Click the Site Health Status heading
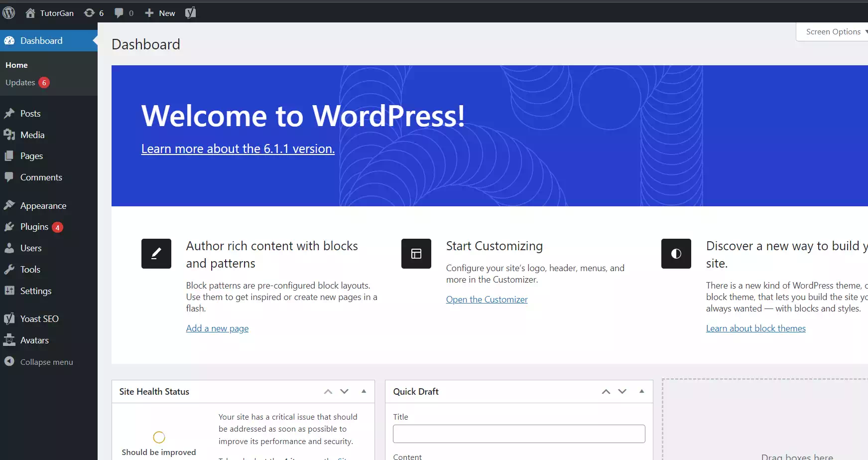Screen dimensions: 868x460 click(x=154, y=392)
